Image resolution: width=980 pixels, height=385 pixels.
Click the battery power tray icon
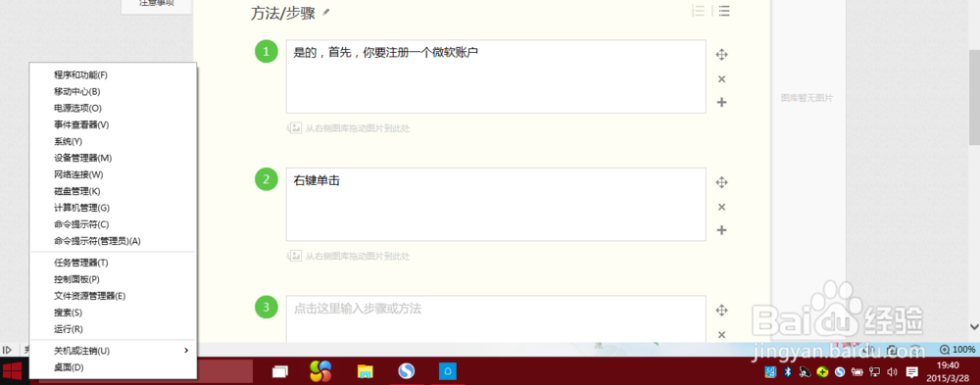click(857, 372)
